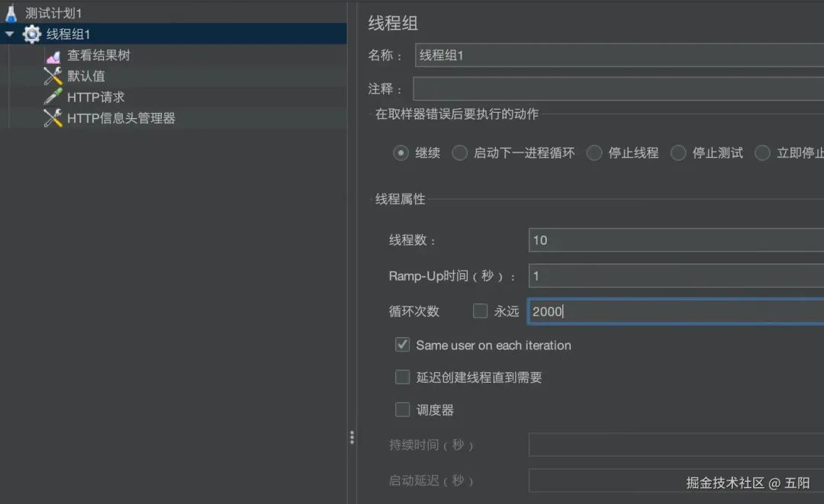Select the 停止线程 radio button

coord(594,152)
